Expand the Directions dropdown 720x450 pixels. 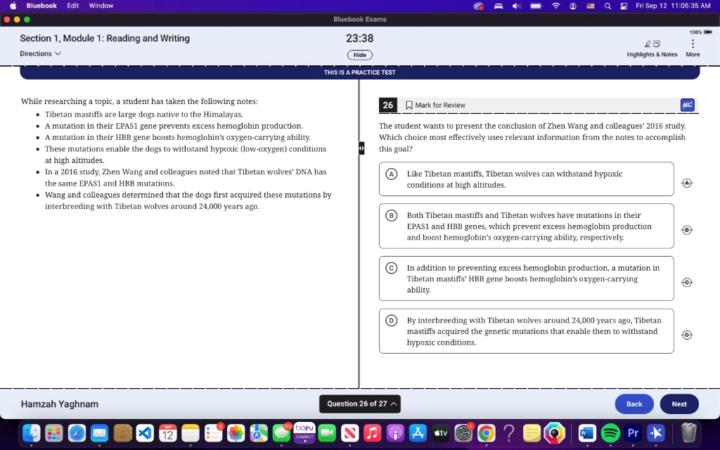[40, 54]
